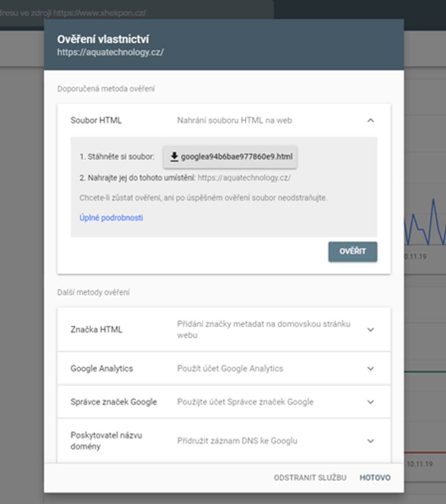Screen dimensions: 446x504
Task: Open the Úplné podrobnosti link
Action: [111, 218]
